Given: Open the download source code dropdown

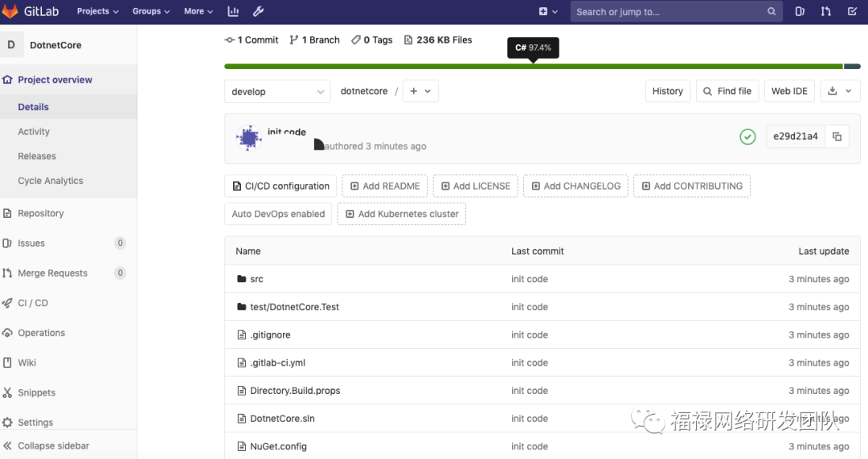Looking at the screenshot, I should [x=840, y=92].
